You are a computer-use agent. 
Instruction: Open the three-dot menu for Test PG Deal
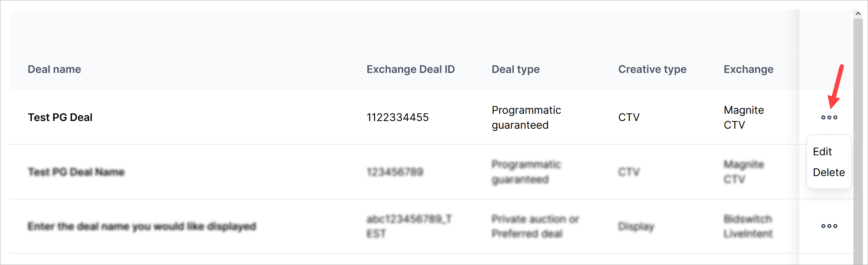[829, 117]
